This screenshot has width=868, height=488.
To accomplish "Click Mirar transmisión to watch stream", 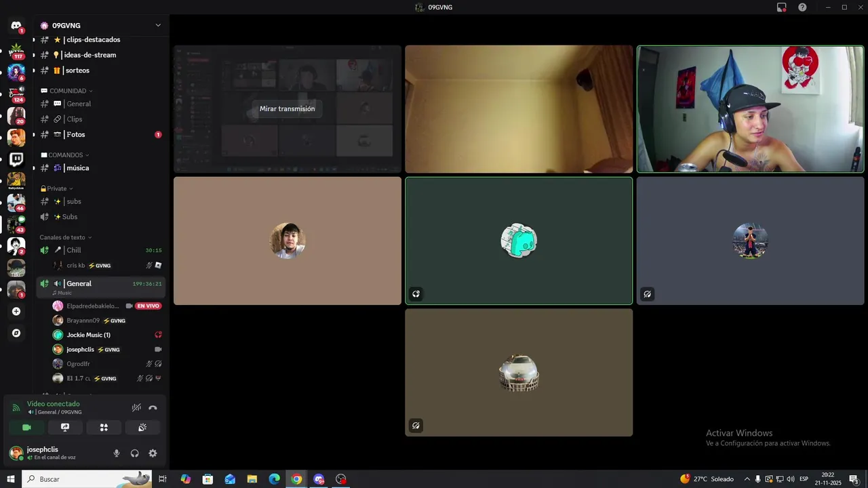I will point(287,108).
